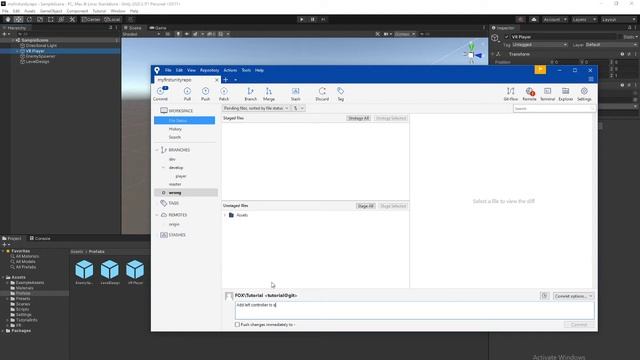Open Unity GameObject menu
This screenshot has width=640, height=360.
pyautogui.click(x=51, y=11)
